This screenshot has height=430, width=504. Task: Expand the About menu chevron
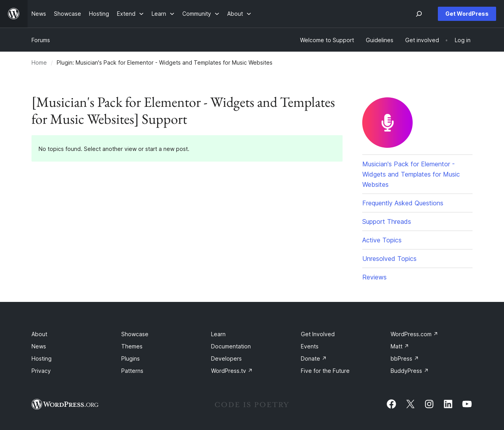[249, 14]
